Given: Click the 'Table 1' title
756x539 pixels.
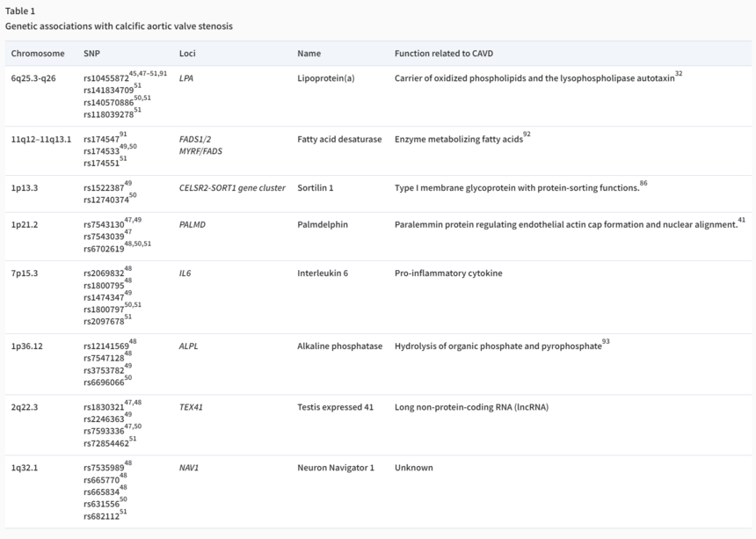Looking at the screenshot, I should click(20, 11).
